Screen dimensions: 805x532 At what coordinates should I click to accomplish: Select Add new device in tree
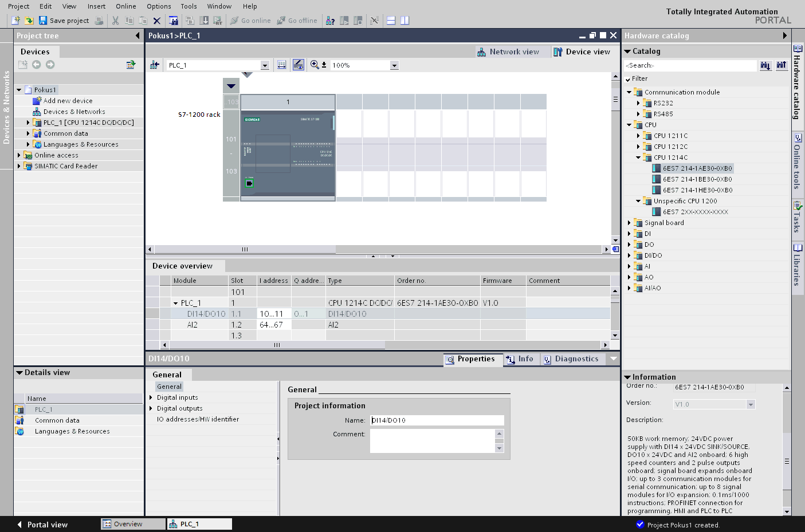(x=68, y=101)
